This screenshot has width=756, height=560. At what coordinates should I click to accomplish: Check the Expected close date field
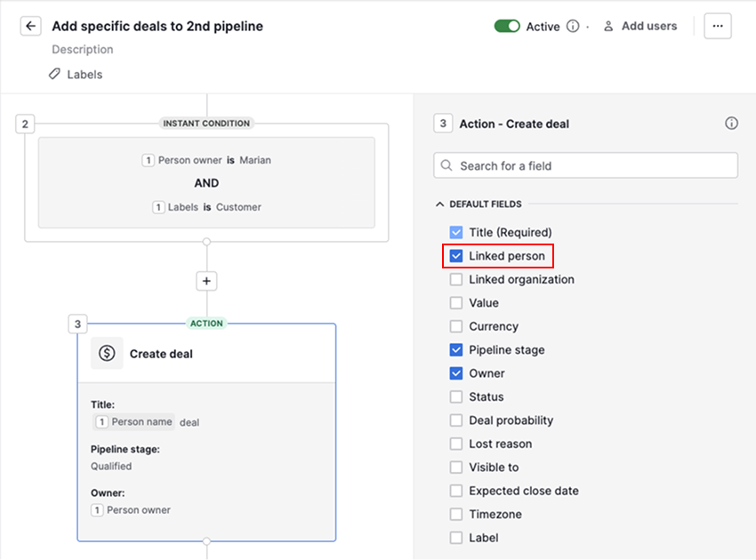point(456,491)
